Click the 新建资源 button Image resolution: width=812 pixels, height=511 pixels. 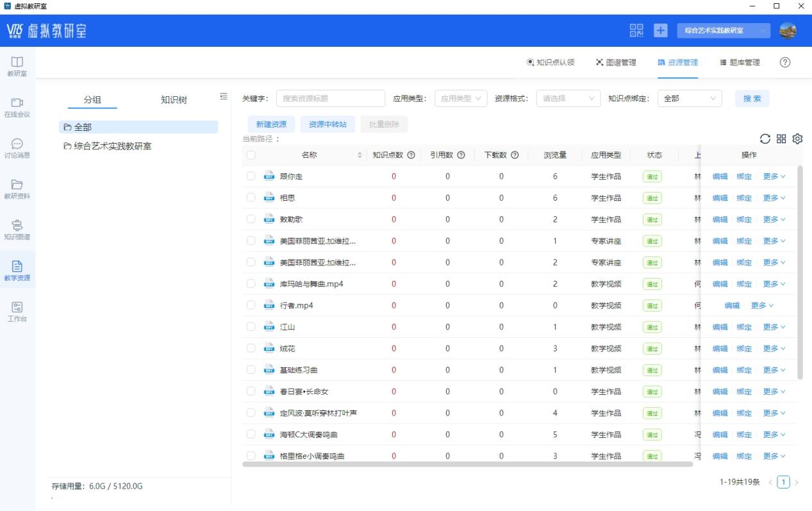coord(271,124)
